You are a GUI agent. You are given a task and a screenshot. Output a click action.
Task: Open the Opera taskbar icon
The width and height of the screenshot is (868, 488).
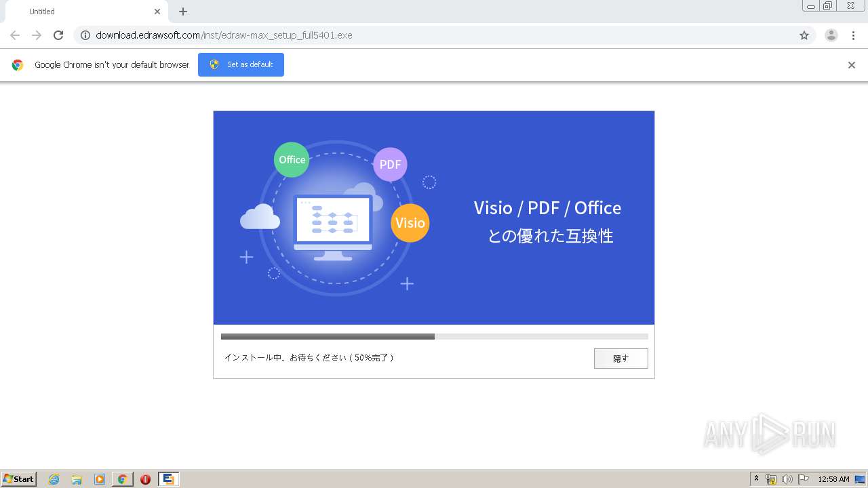(x=145, y=479)
